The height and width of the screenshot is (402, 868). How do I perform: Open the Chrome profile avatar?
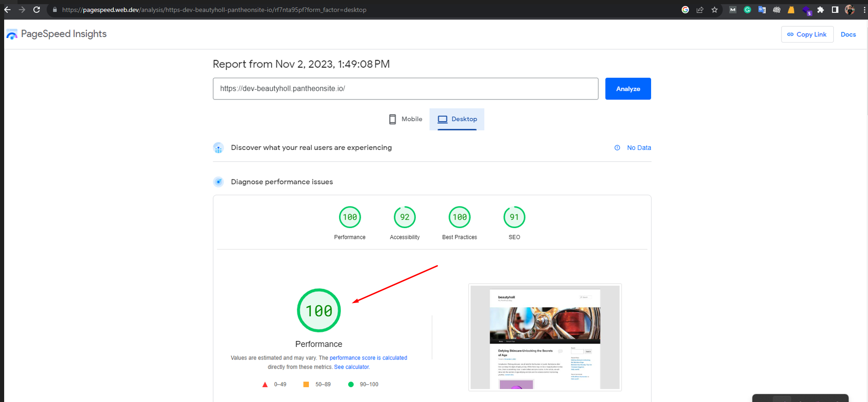pos(850,10)
